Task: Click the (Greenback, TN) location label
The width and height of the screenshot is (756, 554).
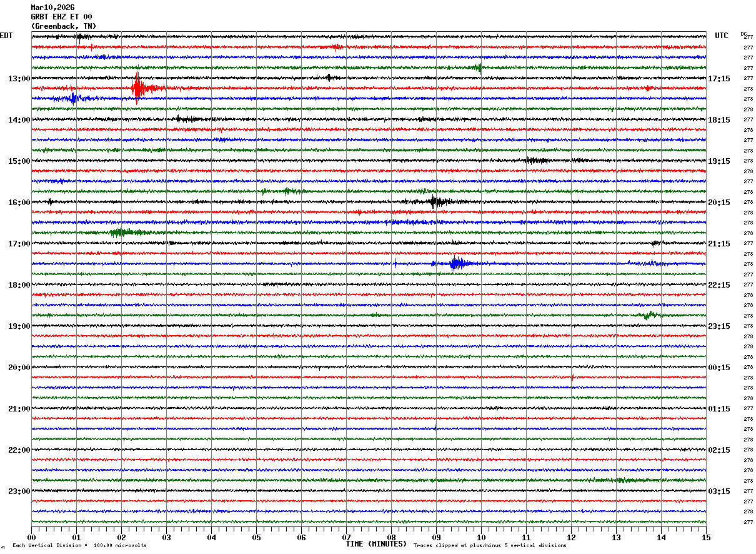Action: (64, 26)
